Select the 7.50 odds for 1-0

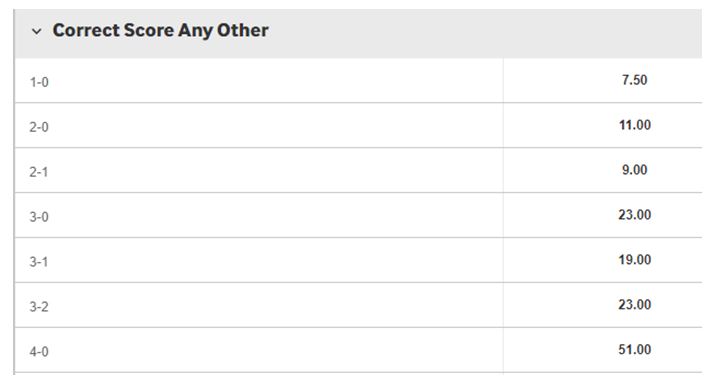(634, 80)
